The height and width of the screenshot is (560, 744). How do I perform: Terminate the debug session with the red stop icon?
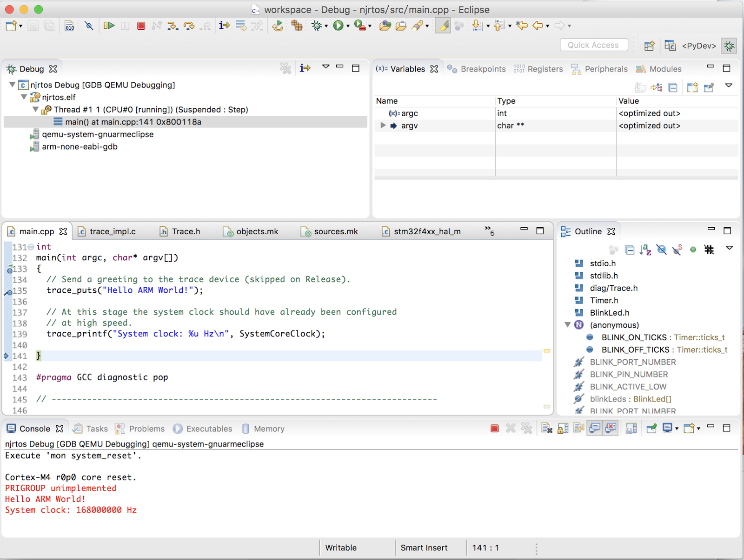click(141, 26)
